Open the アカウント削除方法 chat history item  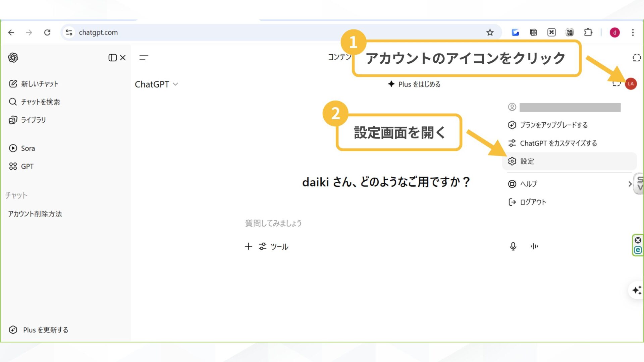(x=35, y=214)
